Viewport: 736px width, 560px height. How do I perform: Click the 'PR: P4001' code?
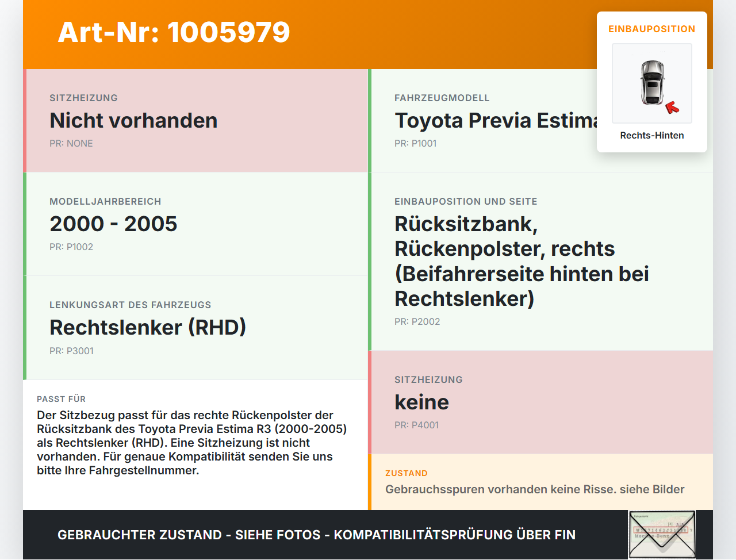click(x=417, y=425)
